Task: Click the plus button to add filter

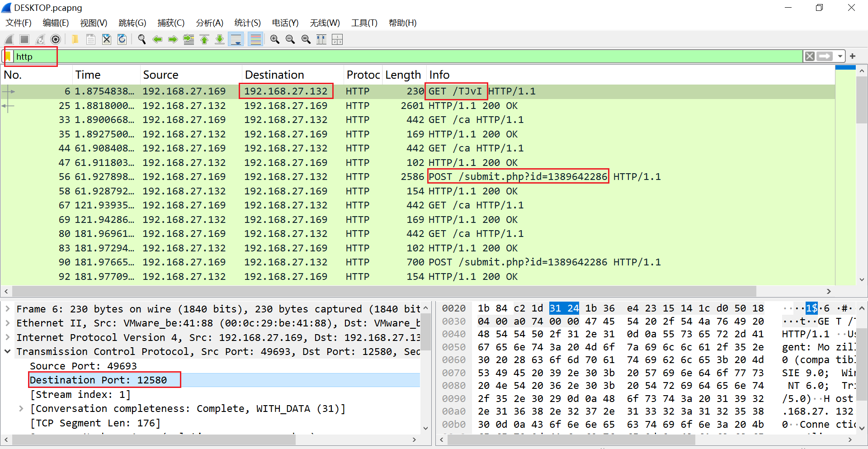Action: [x=853, y=57]
